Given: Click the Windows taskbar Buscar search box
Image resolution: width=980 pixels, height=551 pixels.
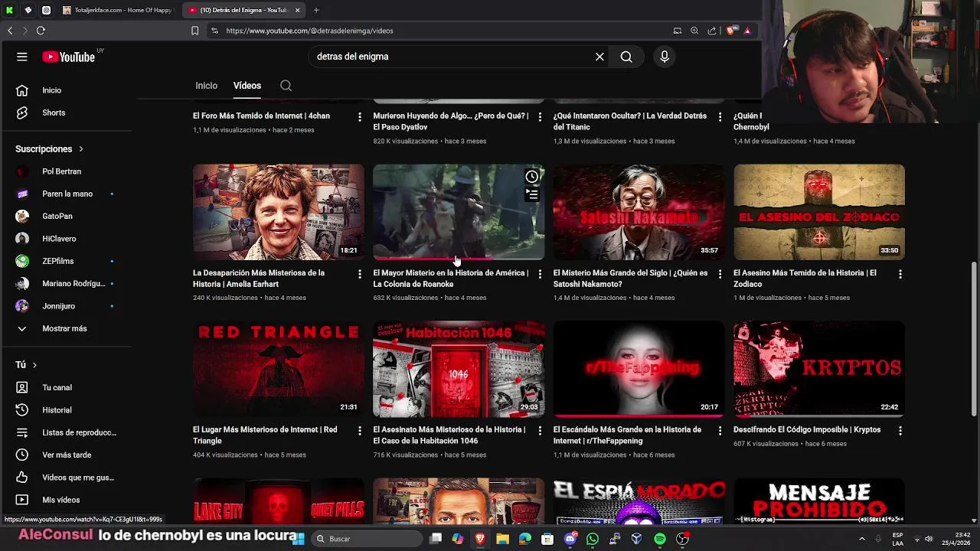Looking at the screenshot, I should coord(367,539).
